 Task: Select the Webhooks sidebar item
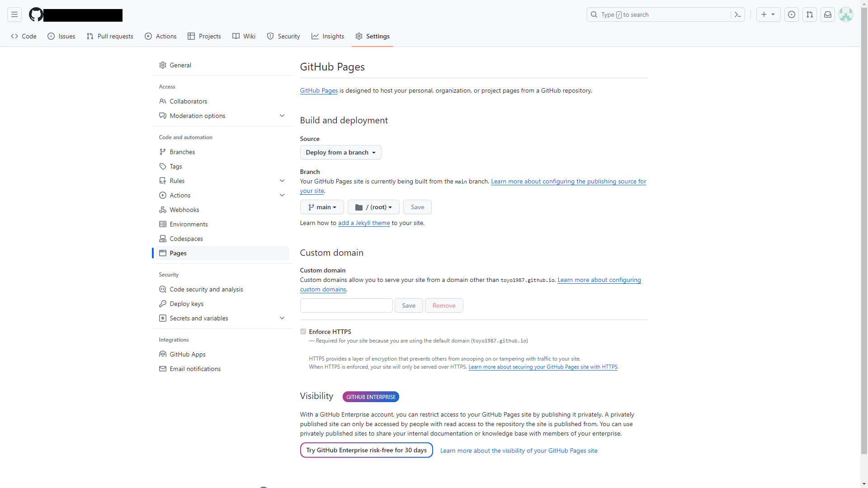pyautogui.click(x=184, y=210)
